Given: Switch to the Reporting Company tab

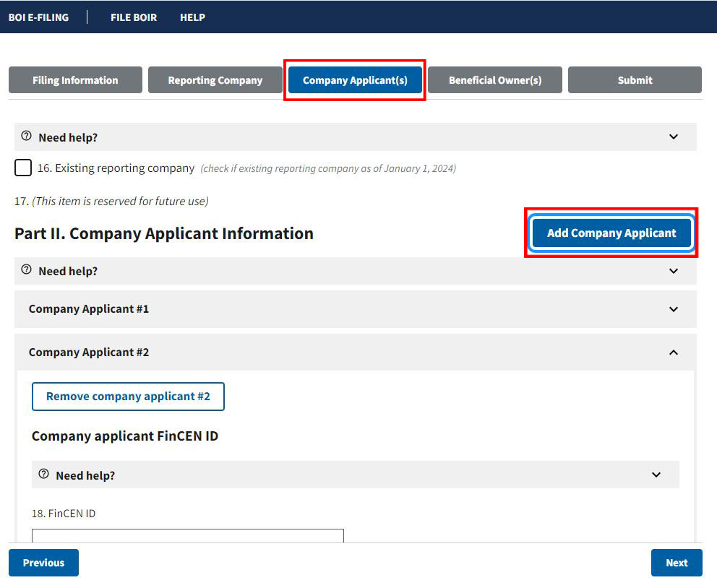Looking at the screenshot, I should pyautogui.click(x=215, y=79).
